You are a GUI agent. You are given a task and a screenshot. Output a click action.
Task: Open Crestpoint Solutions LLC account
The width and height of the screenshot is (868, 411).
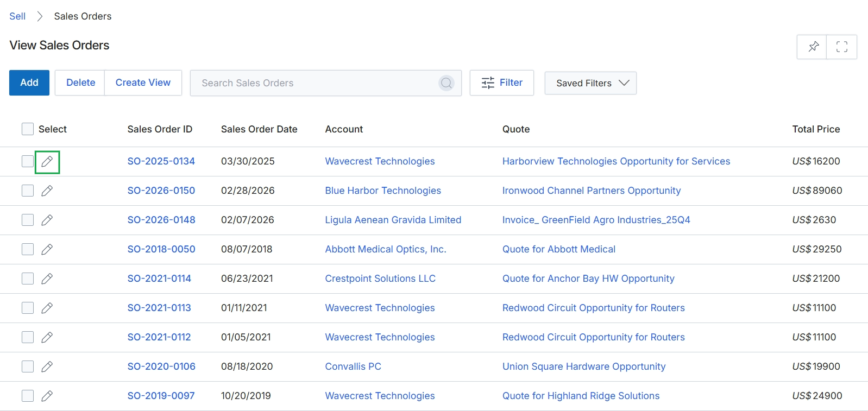pyautogui.click(x=380, y=279)
